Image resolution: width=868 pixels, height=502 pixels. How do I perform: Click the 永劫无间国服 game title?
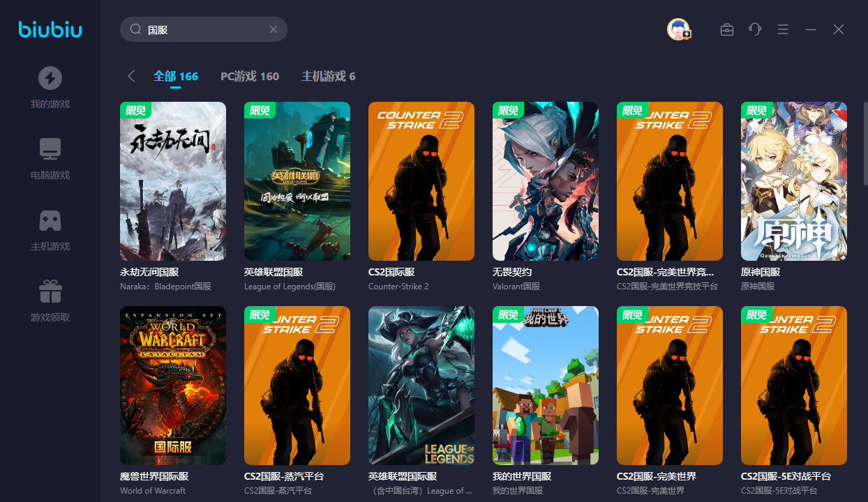149,272
